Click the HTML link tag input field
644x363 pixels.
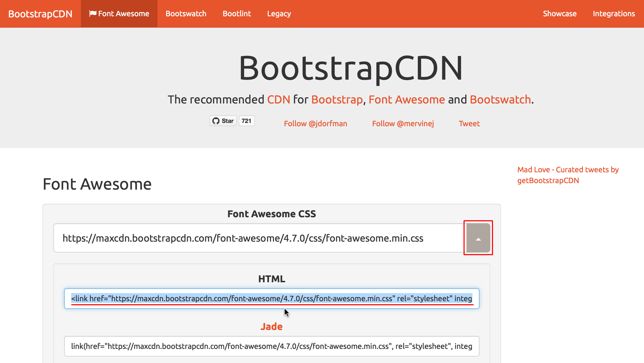[x=272, y=299]
